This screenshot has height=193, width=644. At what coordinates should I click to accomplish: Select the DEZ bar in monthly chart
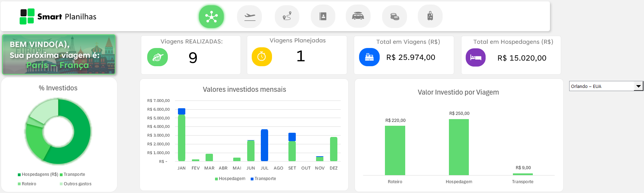(x=334, y=149)
